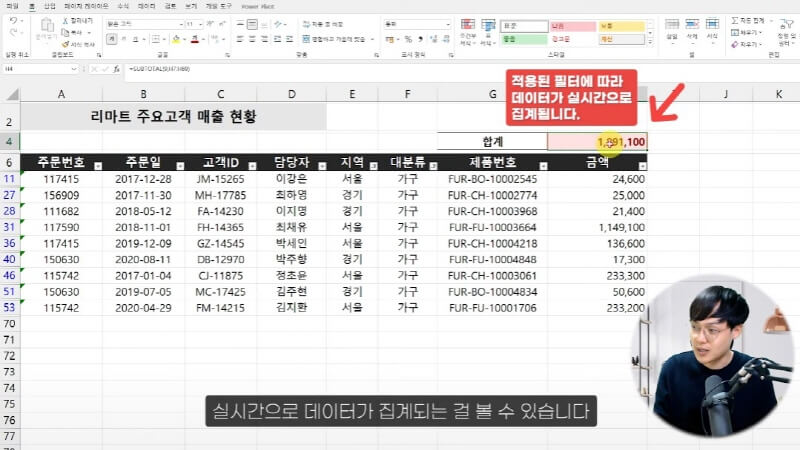Click the AutoSum sigma button

click(x=747, y=20)
